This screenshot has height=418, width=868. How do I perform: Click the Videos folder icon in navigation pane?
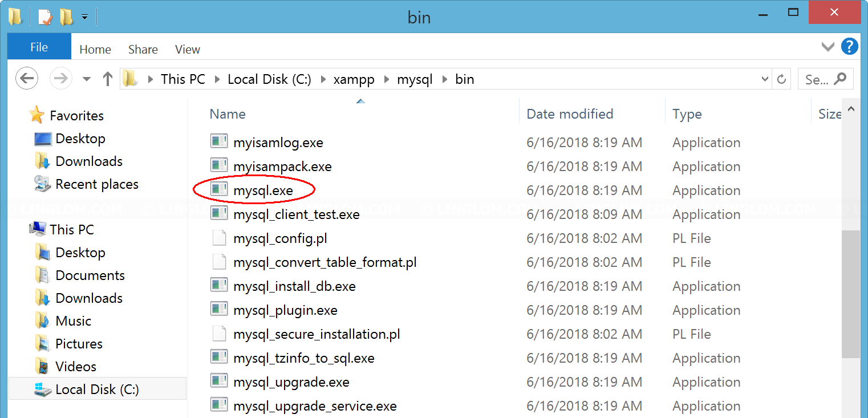pos(42,367)
